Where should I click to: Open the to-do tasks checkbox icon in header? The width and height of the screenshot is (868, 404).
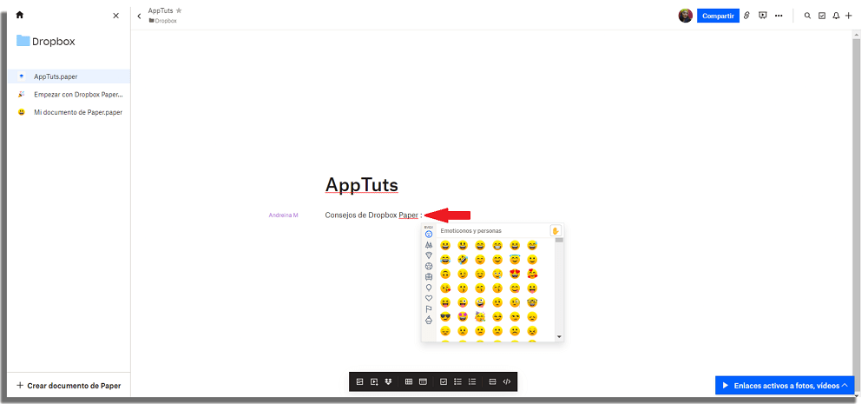point(822,16)
